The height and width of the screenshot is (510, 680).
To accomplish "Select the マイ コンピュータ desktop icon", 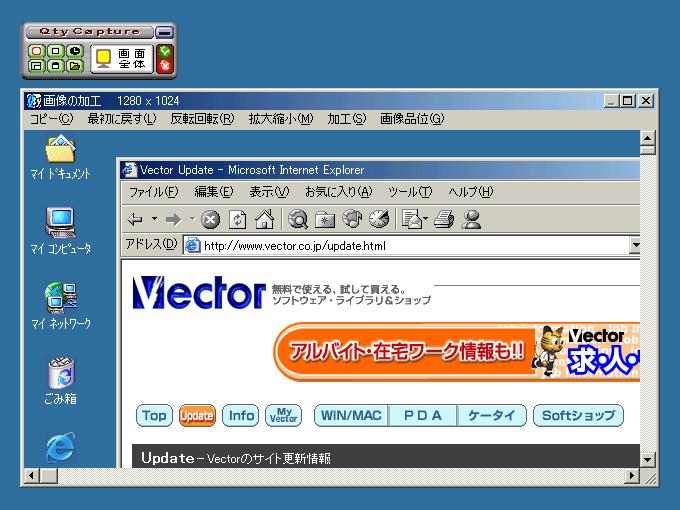I will click(61, 231).
